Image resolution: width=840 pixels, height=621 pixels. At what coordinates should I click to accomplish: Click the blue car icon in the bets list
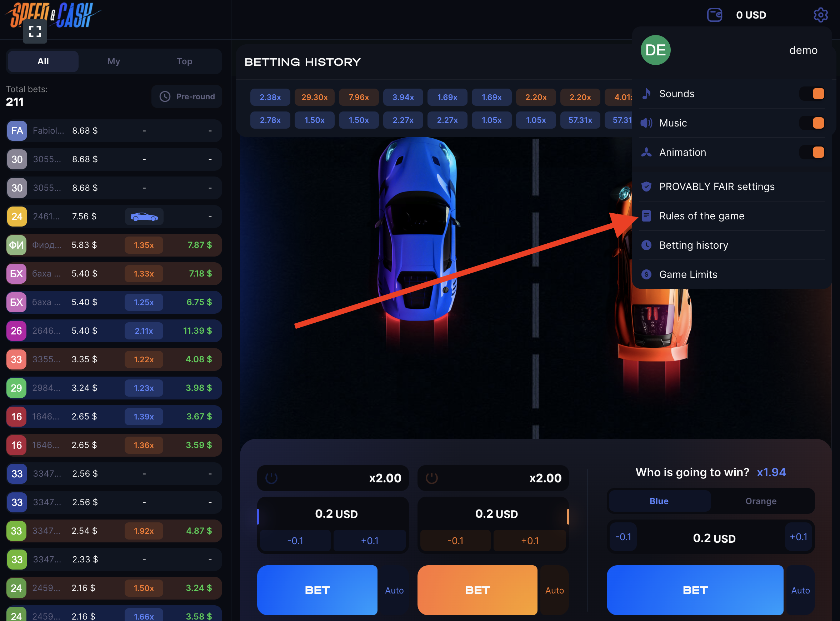pos(144,217)
